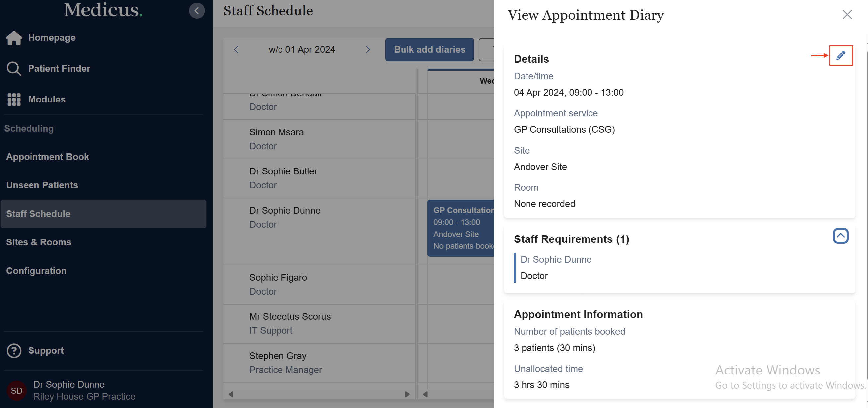Open the Homepage via the home icon

[x=14, y=37]
